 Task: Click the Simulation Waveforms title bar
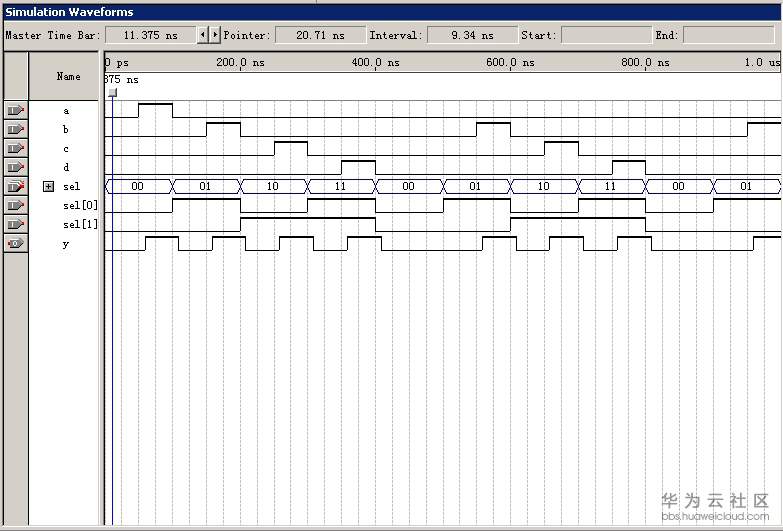click(x=392, y=12)
